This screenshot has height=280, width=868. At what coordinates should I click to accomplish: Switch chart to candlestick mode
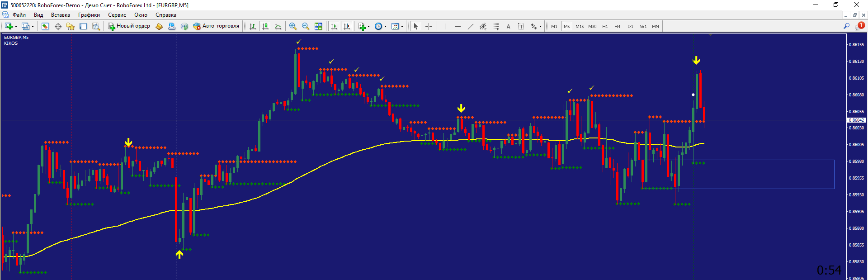tap(265, 26)
